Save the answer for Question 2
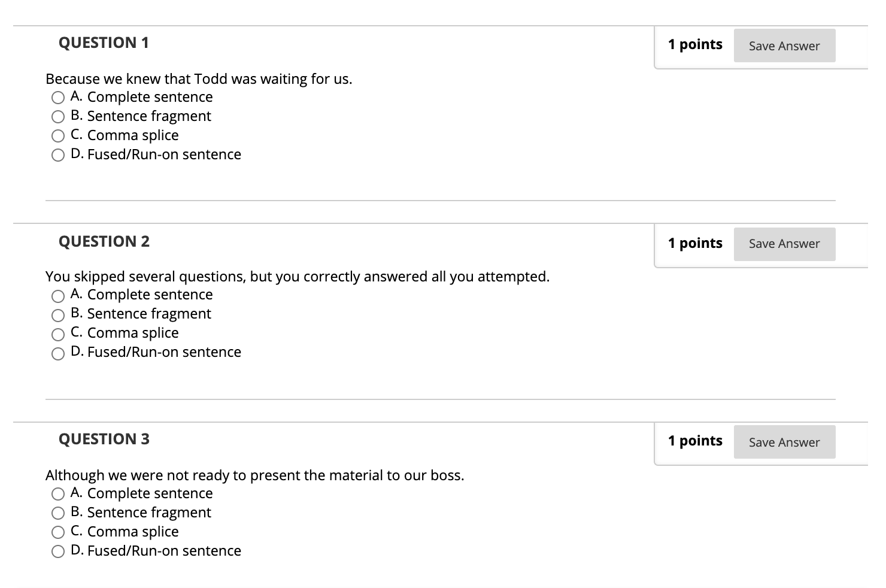This screenshot has height=588, width=886. pyautogui.click(x=784, y=244)
